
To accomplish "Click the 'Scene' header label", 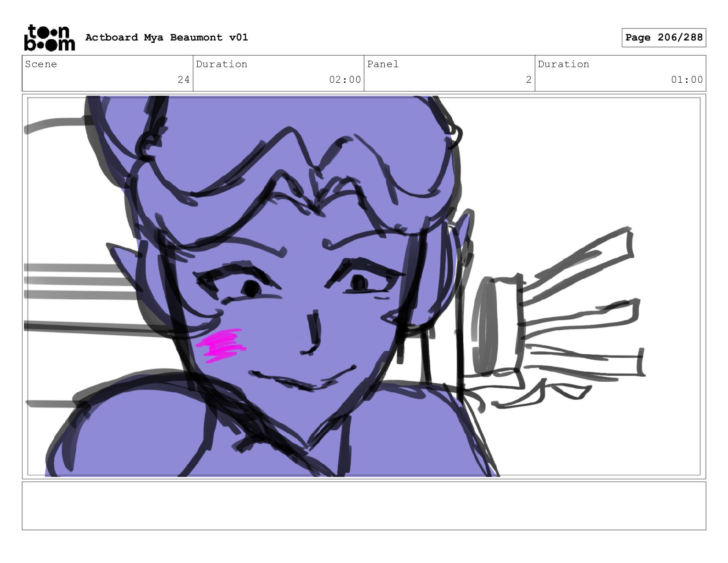I will pyautogui.click(x=41, y=64).
